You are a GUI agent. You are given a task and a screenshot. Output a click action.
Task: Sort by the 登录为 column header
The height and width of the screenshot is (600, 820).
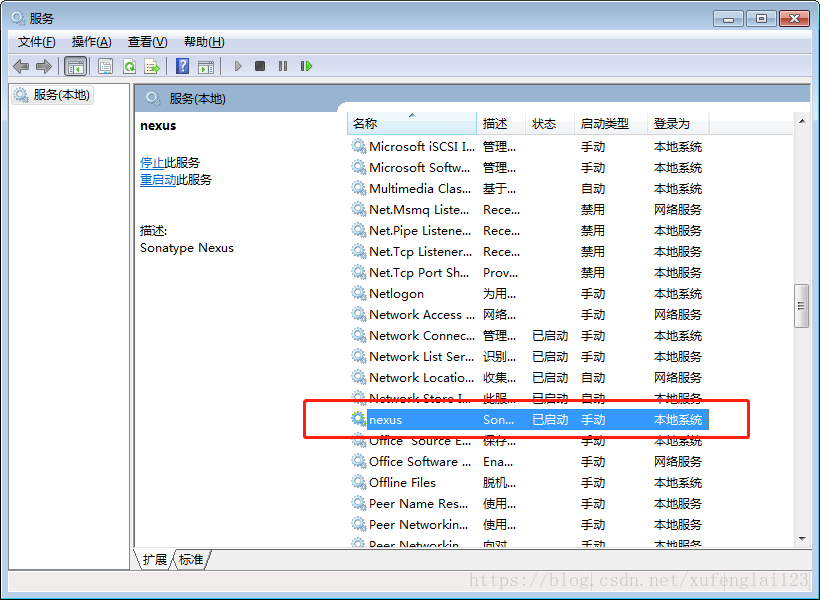tap(678, 123)
